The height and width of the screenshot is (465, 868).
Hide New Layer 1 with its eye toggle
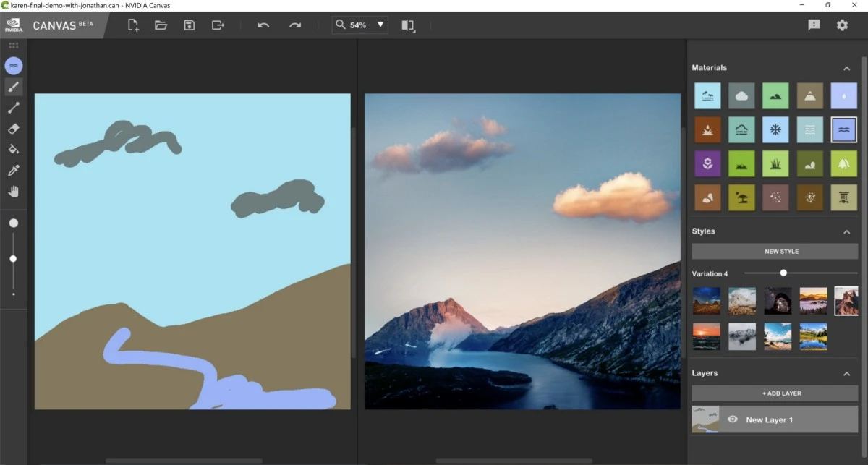coord(733,419)
